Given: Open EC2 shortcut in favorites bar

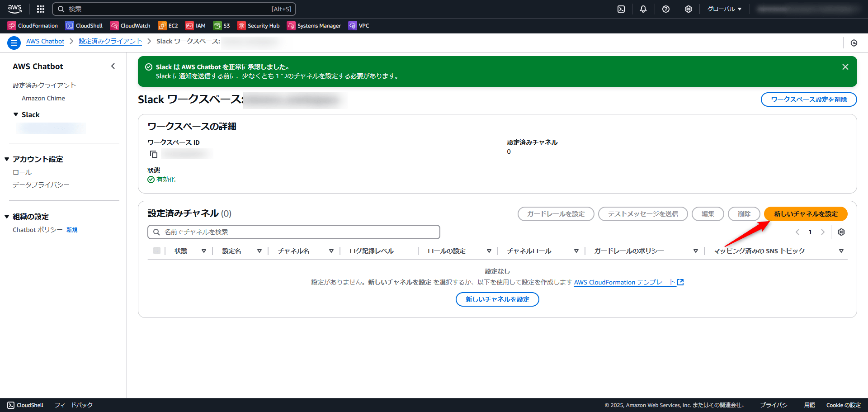Looking at the screenshot, I should [x=168, y=26].
